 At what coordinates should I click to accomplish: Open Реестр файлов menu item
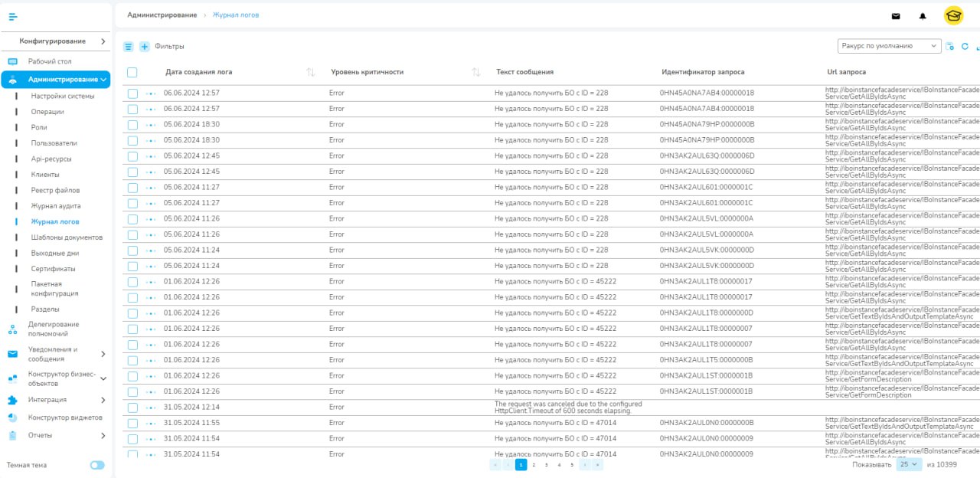point(55,190)
